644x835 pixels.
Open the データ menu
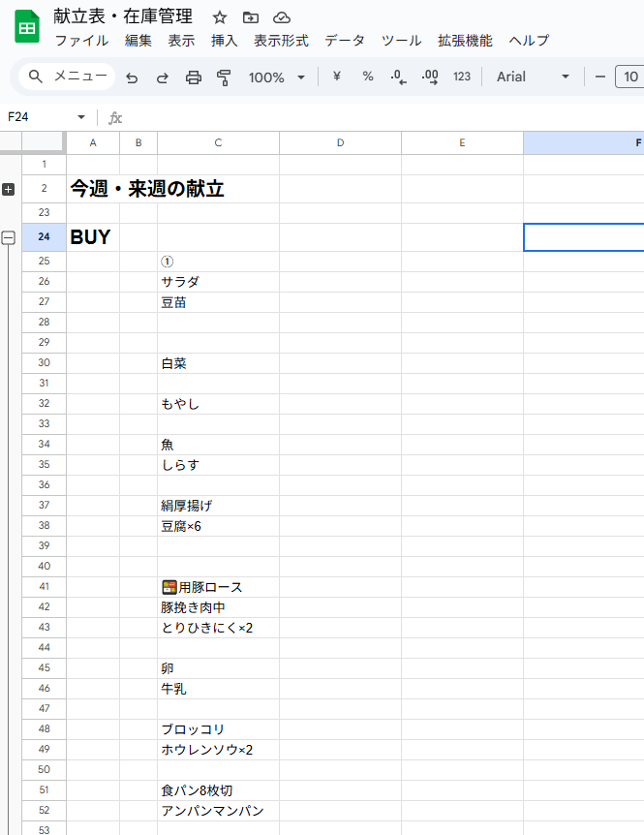(x=345, y=41)
